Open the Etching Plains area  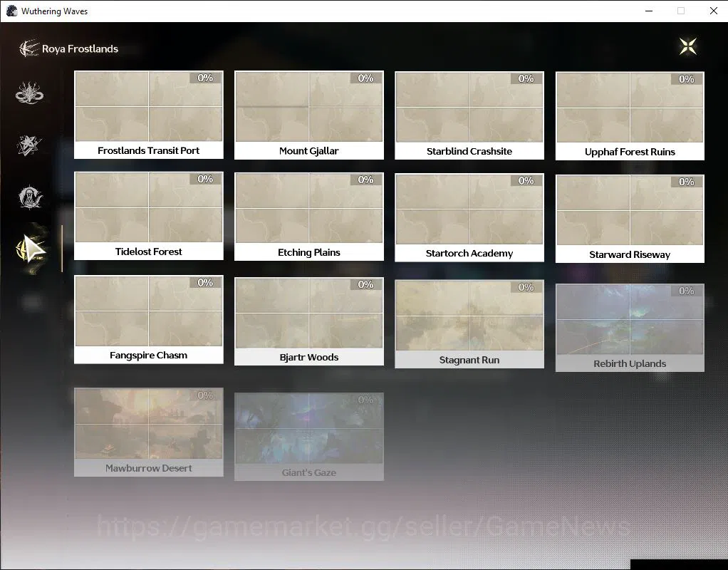coord(308,217)
